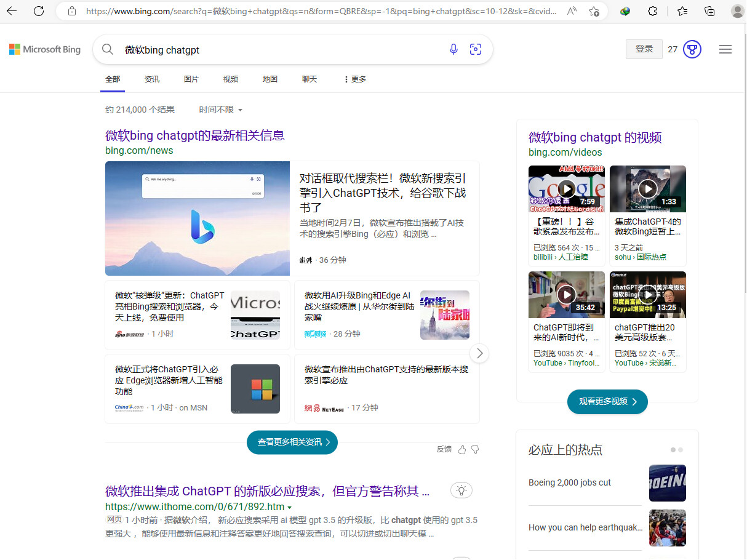Play the 13:25 YouTube video
Screen dimensions: 747x560
click(648, 295)
